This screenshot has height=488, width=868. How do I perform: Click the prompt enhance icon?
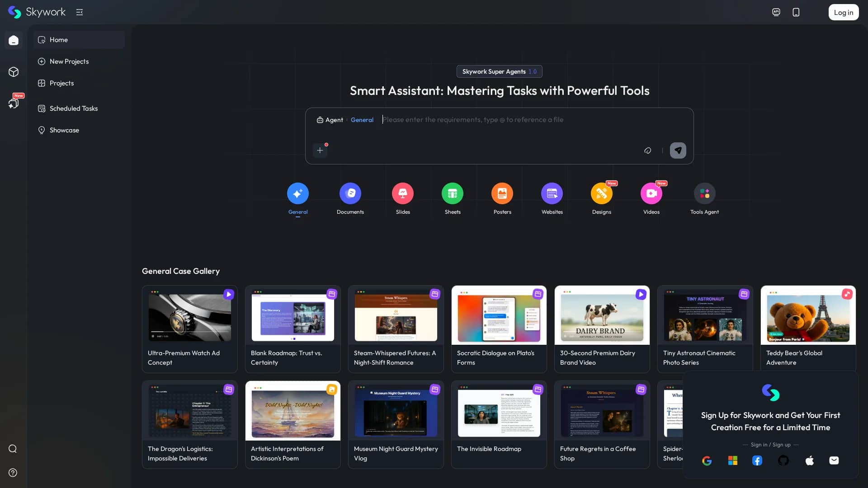648,150
